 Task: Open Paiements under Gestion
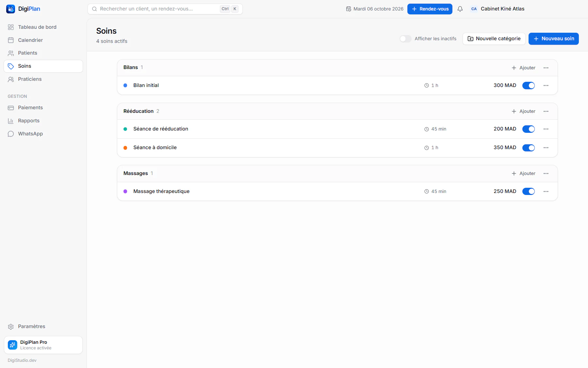coord(43,108)
